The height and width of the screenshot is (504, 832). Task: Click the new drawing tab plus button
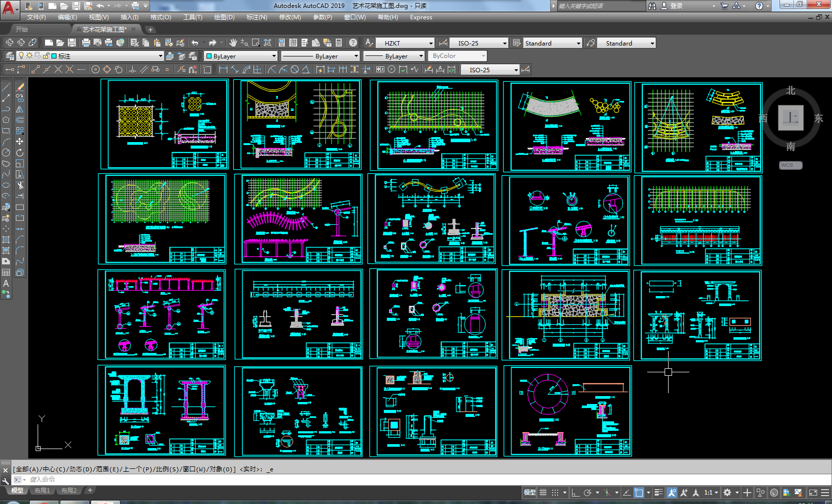click(151, 30)
